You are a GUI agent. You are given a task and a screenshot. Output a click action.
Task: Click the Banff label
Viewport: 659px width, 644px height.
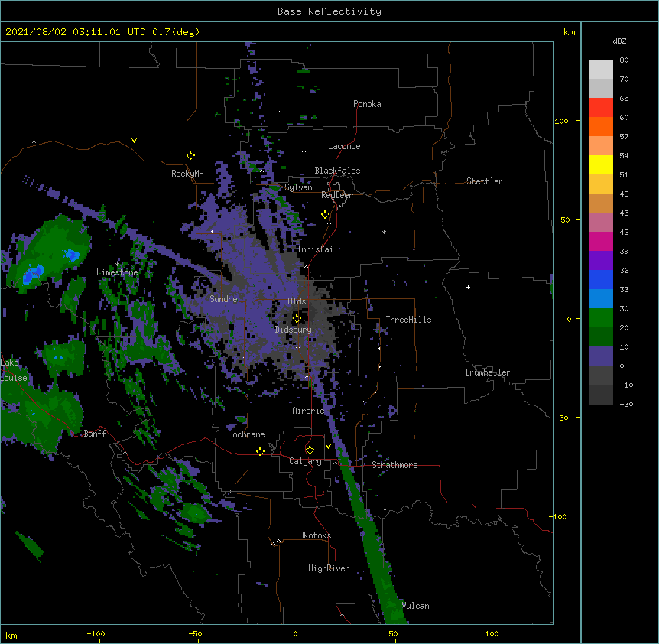95,434
